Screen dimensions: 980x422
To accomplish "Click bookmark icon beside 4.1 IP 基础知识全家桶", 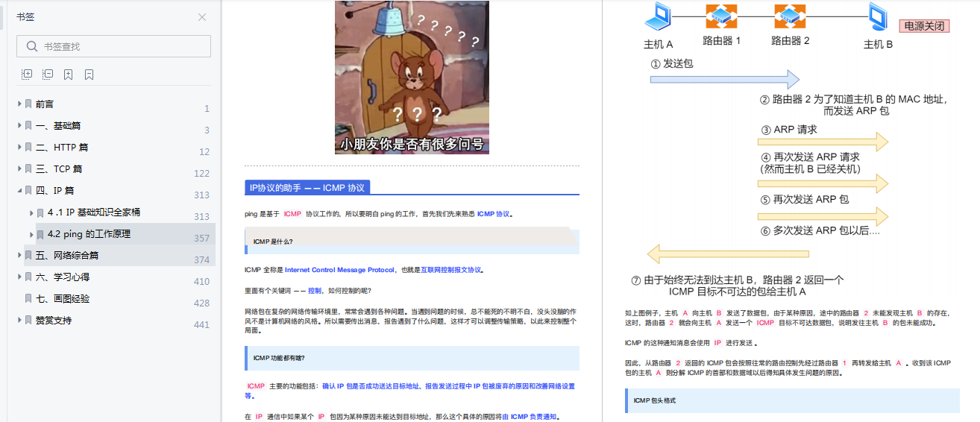I will point(40,212).
